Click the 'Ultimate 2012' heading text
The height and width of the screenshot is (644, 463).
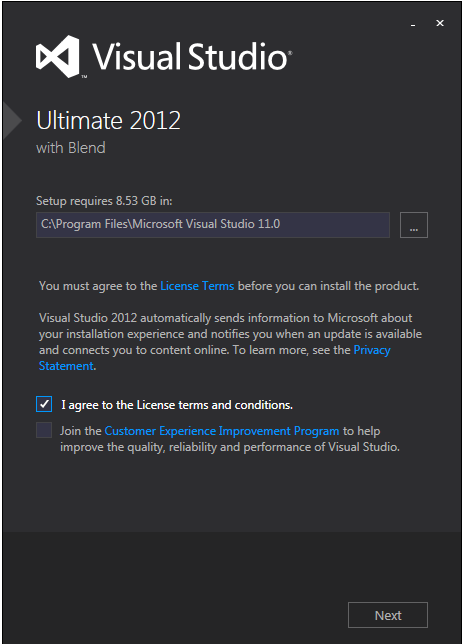(x=108, y=120)
